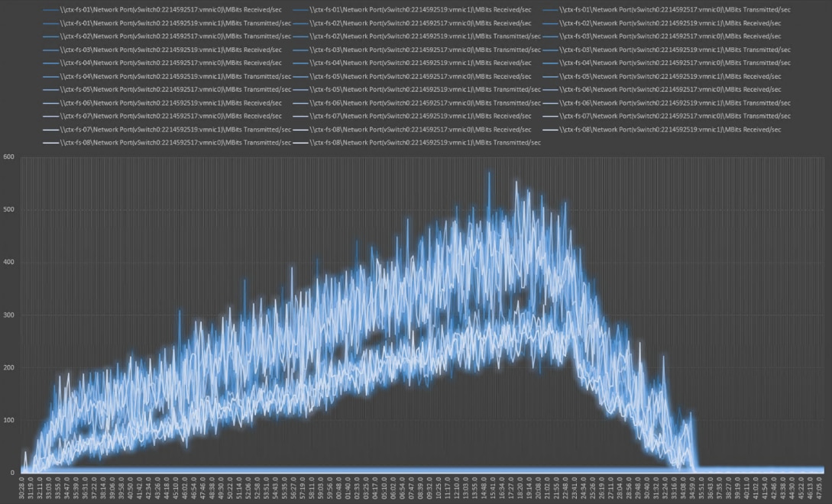Select legend entry ctx-fs-06 vmnic1 MBits Received/sec
The width and height of the screenshot is (832, 504).
tap(163, 103)
